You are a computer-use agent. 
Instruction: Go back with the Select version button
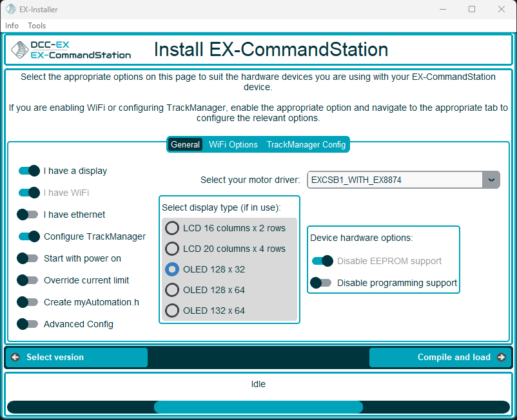click(77, 357)
